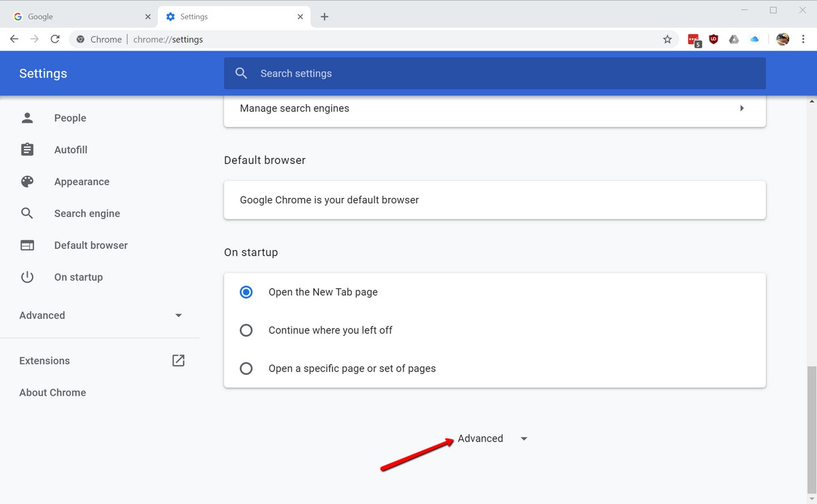Open the uBlock Origin extension
This screenshot has height=504, width=817.
coord(714,39)
